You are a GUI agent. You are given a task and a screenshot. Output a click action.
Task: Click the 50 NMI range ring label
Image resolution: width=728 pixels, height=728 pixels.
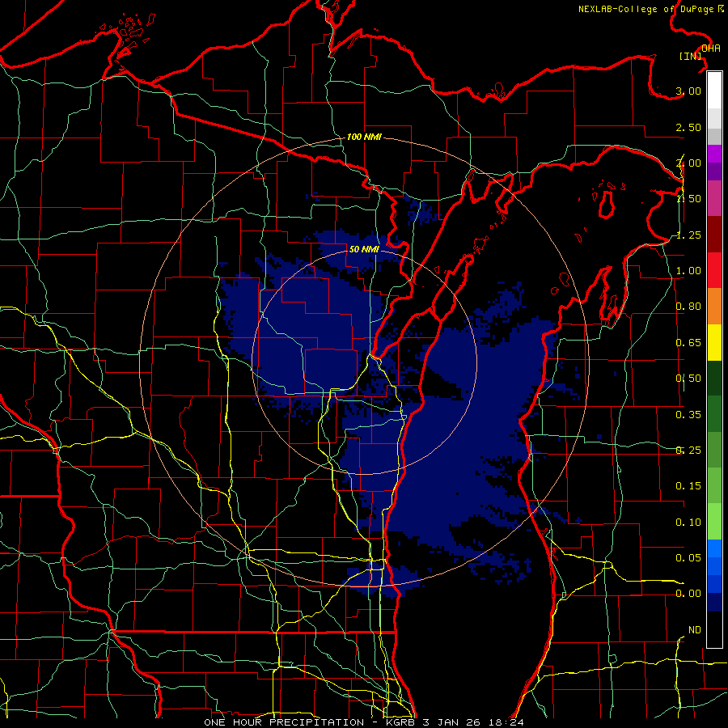point(364,249)
